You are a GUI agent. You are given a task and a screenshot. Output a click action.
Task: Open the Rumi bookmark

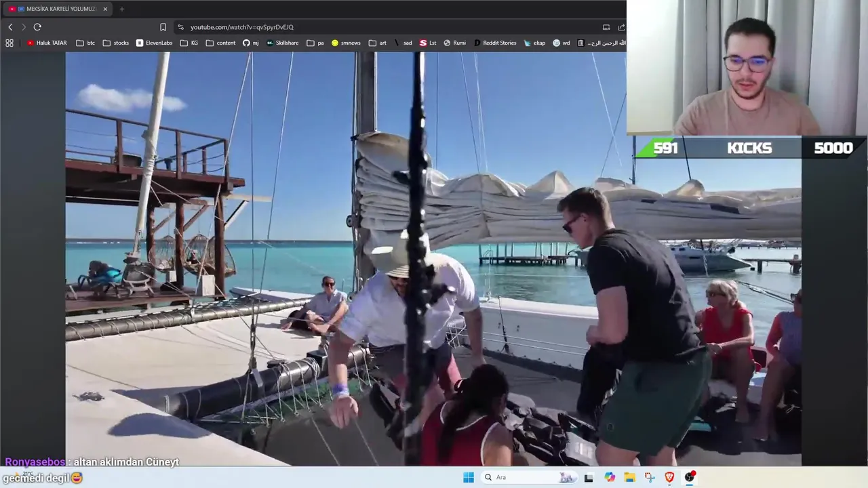click(455, 43)
